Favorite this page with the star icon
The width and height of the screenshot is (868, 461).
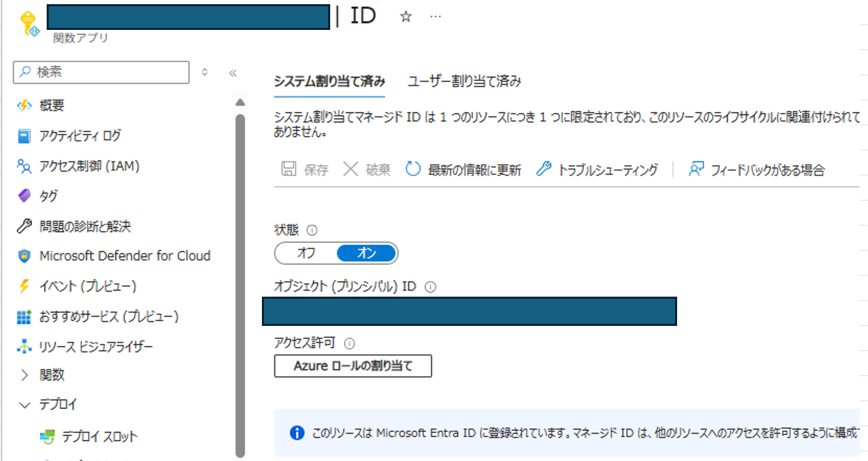tap(405, 17)
